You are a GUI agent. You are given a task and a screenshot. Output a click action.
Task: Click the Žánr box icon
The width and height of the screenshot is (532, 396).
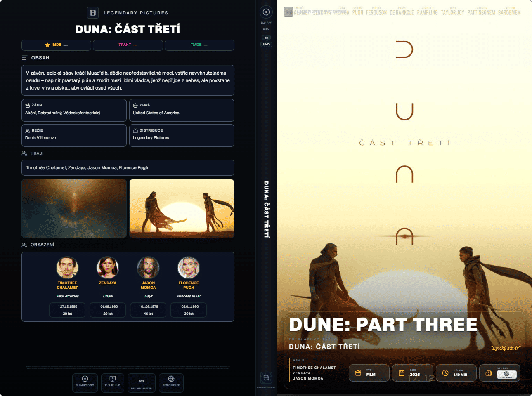(x=28, y=106)
